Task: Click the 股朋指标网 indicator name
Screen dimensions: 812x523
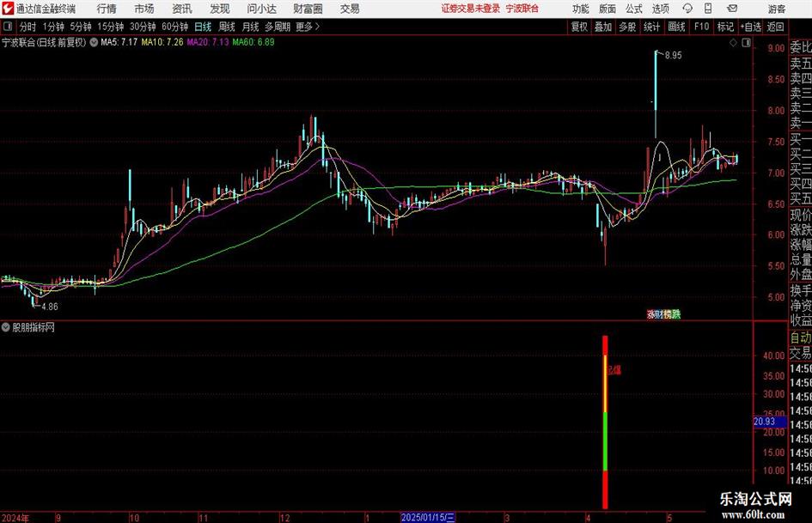Action: [34, 327]
